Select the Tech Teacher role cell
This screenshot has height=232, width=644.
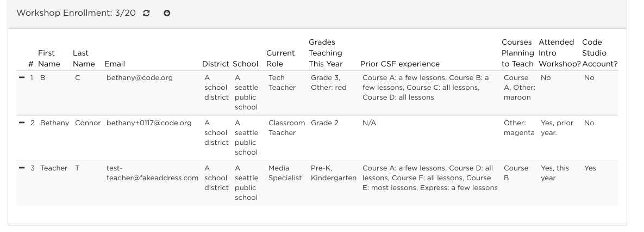[x=282, y=83]
